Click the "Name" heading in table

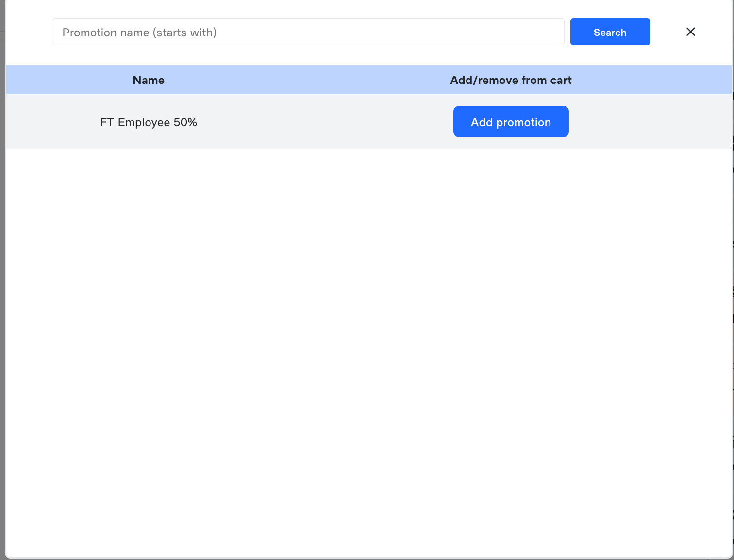click(x=149, y=80)
